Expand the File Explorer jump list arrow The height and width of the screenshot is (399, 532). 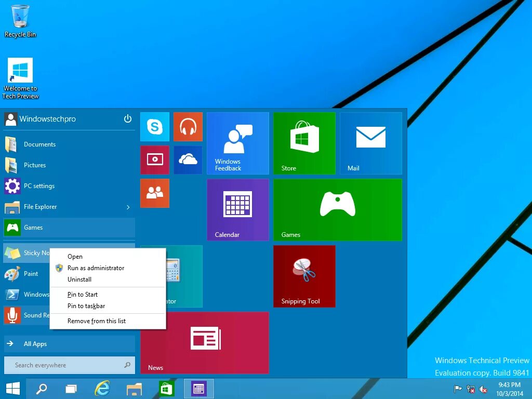(128, 207)
